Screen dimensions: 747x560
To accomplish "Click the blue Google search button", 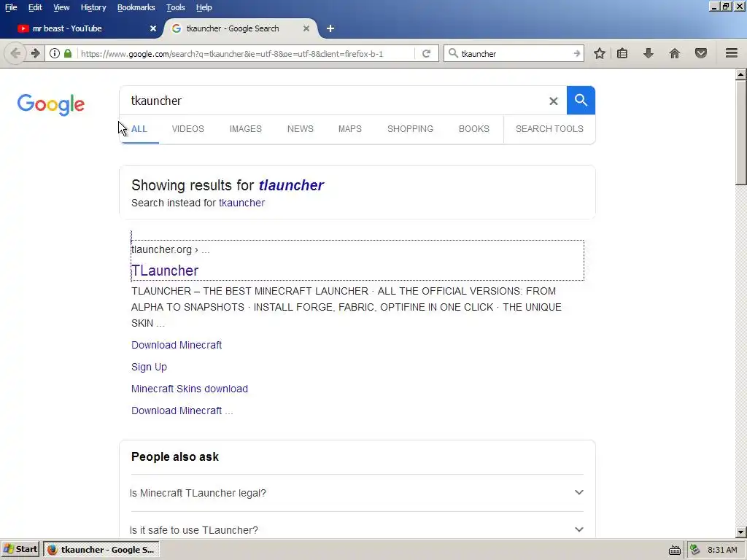I will [x=581, y=101].
